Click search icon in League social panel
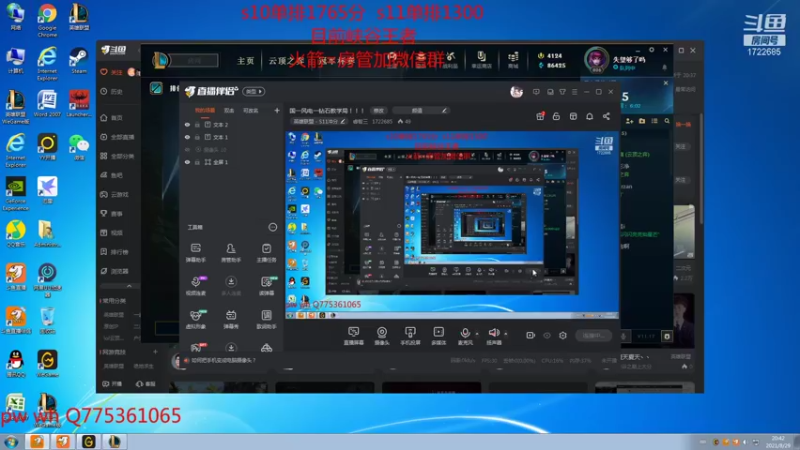This screenshot has width=800, height=450. point(667,121)
